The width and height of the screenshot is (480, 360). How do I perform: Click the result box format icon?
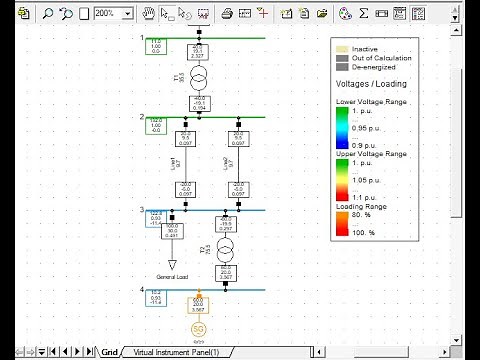coord(381,13)
